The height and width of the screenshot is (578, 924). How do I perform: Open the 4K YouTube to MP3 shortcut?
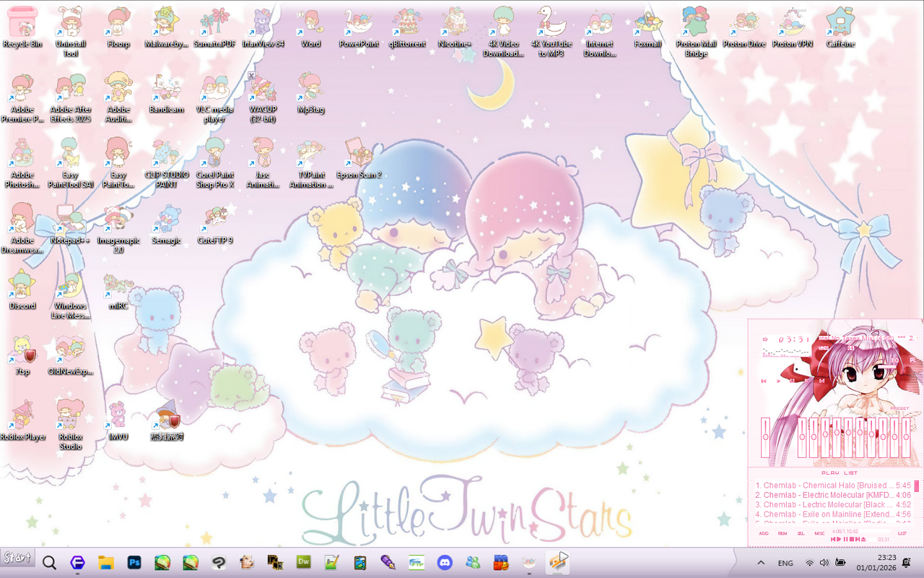tap(552, 33)
